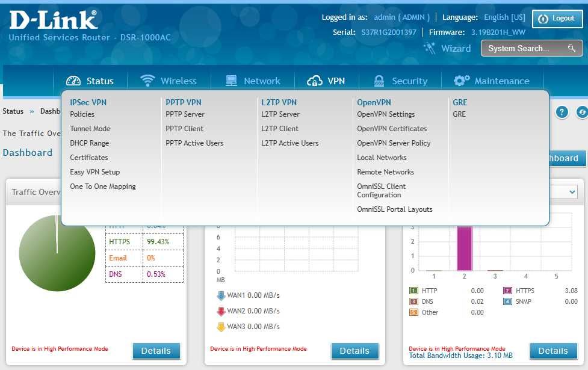Click the HTTPS legend swatch numbered 2
The width and height of the screenshot is (588, 370).
click(x=507, y=291)
